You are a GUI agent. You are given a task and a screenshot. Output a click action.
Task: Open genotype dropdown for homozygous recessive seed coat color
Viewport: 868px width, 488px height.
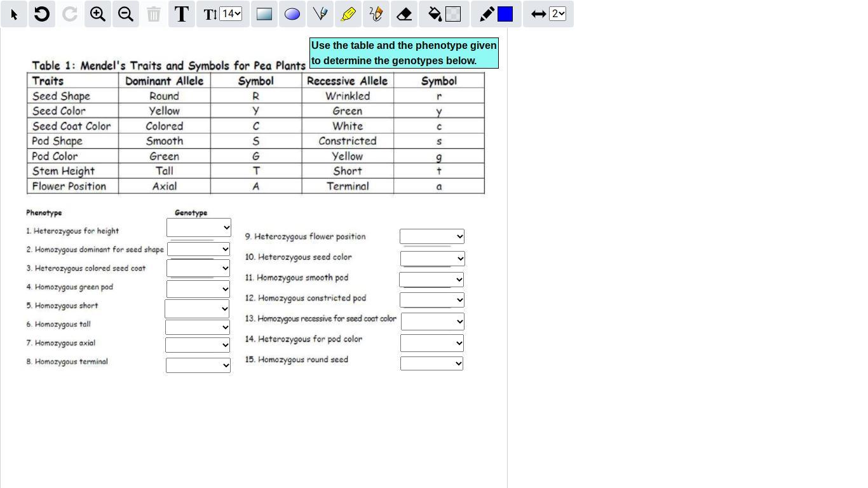pos(433,322)
